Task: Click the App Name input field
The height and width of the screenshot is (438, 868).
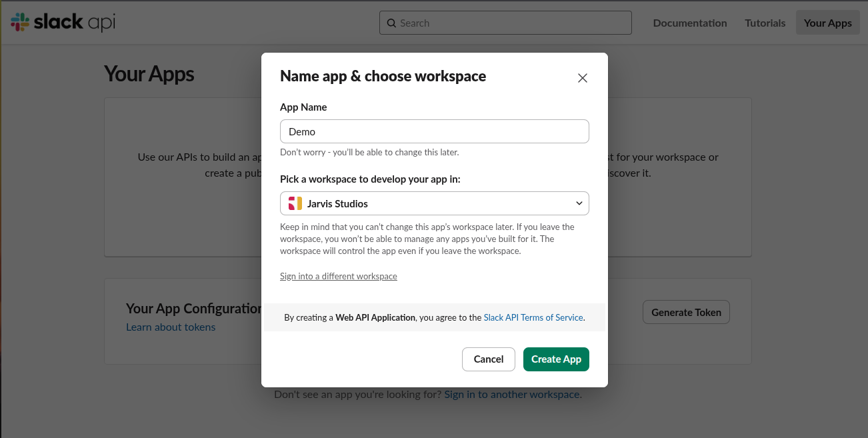Action: click(435, 131)
